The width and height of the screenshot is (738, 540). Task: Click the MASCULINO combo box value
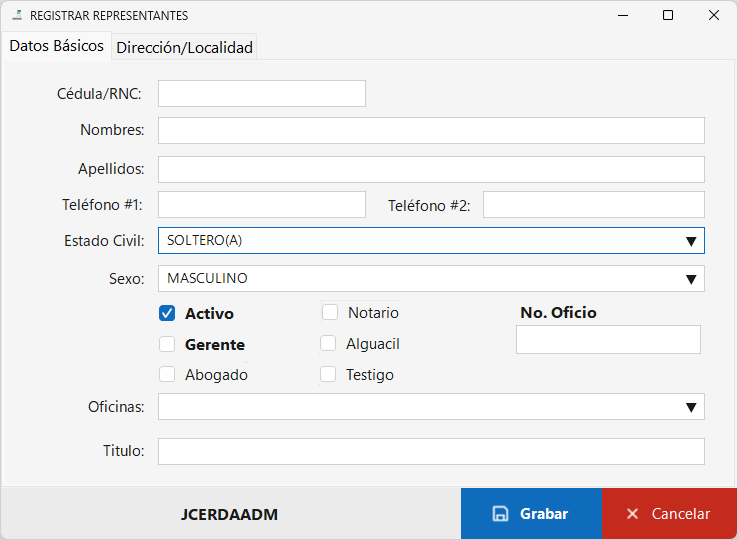coord(208,278)
